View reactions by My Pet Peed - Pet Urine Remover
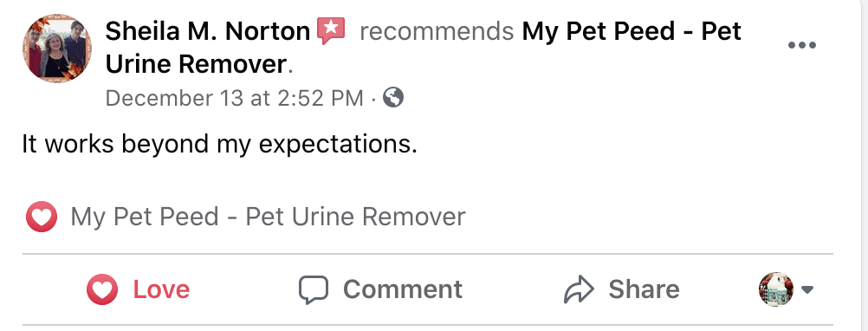The image size is (868, 331). click(x=268, y=217)
